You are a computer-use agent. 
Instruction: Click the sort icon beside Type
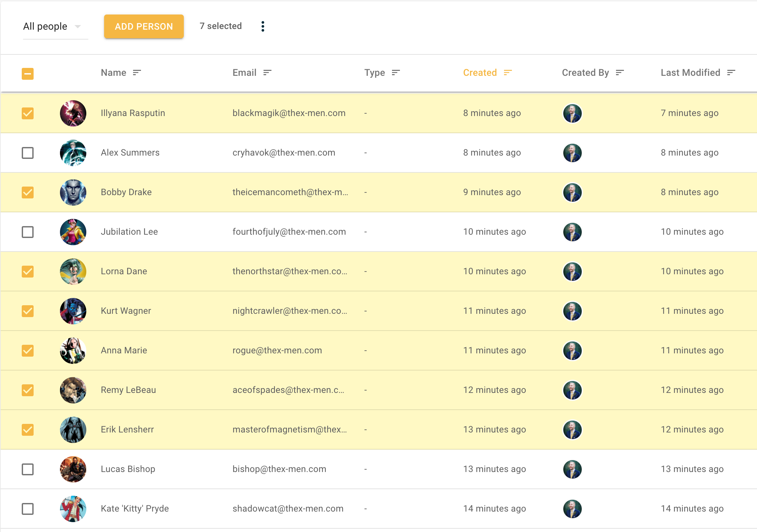396,73
